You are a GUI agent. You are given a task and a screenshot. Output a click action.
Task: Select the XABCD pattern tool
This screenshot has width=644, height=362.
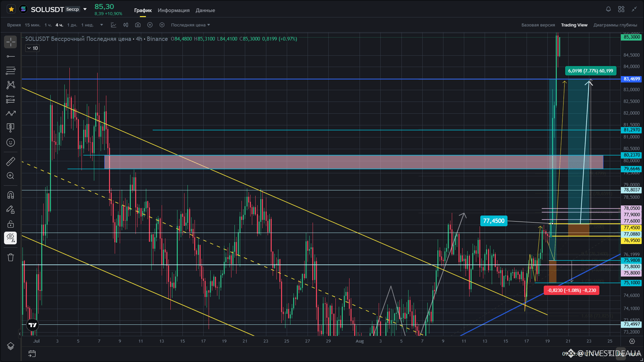11,85
